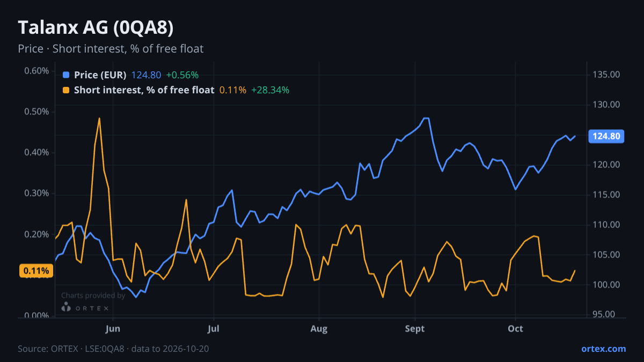Click the 115.00 right axis label

607,195
